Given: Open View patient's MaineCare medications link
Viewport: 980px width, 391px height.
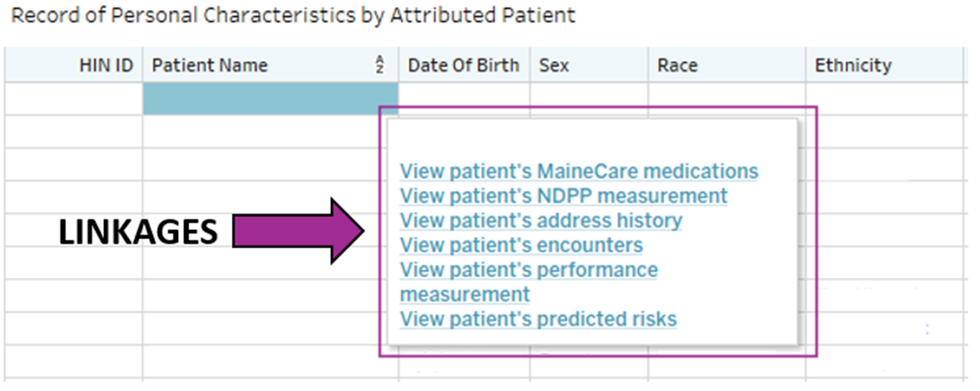Looking at the screenshot, I should [x=579, y=171].
